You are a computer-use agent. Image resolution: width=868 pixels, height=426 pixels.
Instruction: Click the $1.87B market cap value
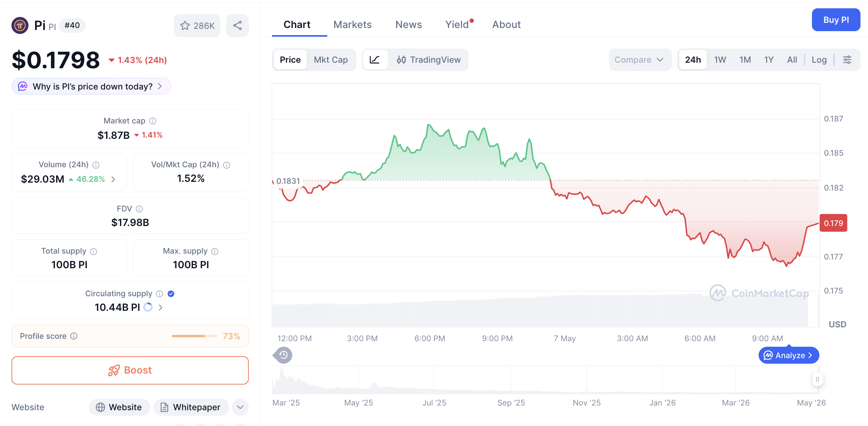pyautogui.click(x=114, y=135)
